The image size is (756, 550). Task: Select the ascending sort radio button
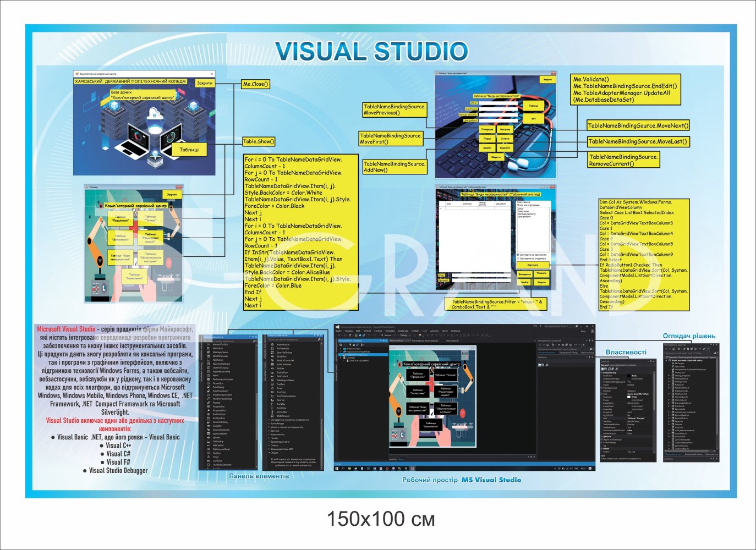click(518, 255)
